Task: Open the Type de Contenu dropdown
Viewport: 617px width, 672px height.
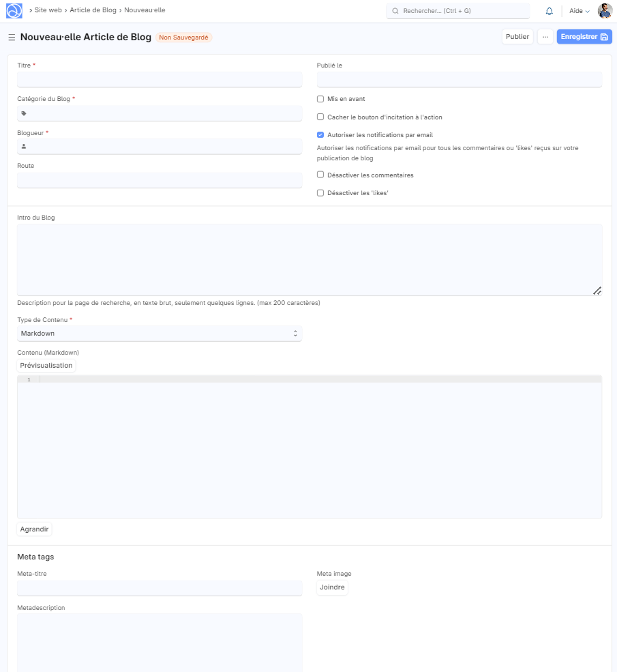Action: click(x=159, y=334)
